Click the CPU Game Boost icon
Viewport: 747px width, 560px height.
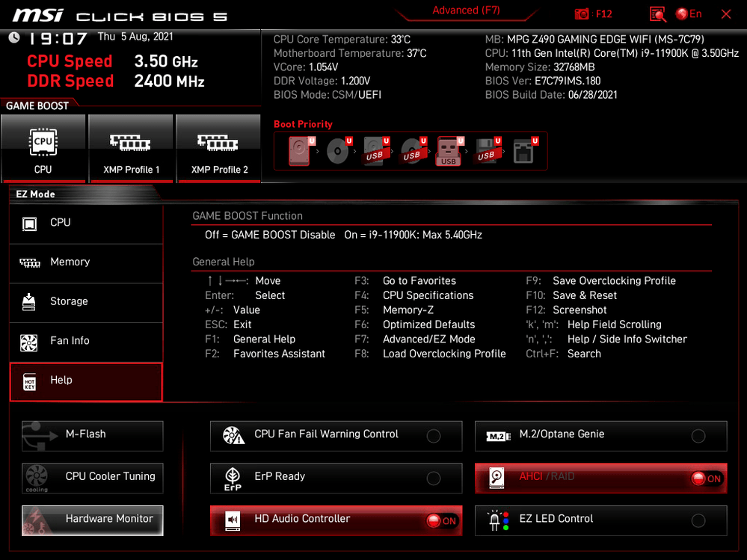coord(43,147)
